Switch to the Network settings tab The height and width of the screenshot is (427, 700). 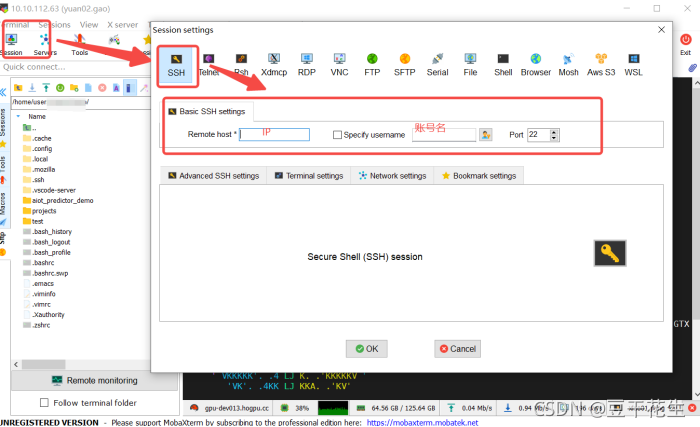click(x=392, y=176)
